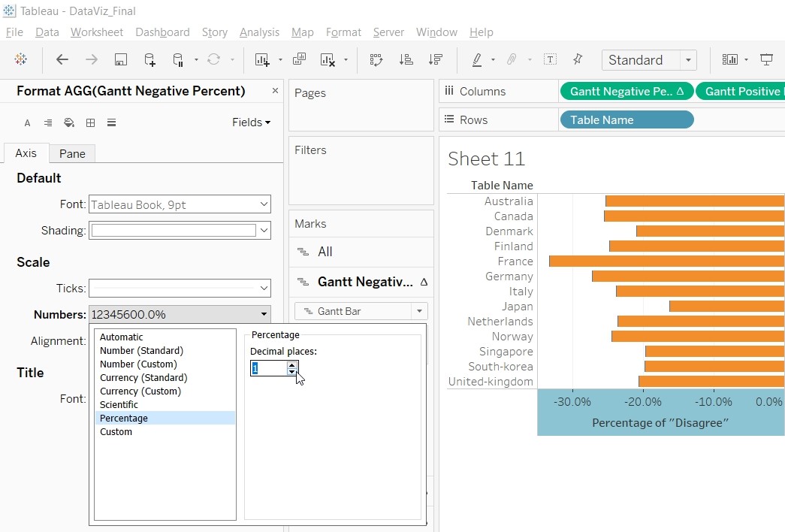Click the Sort Descending toolbar icon

click(x=435, y=60)
